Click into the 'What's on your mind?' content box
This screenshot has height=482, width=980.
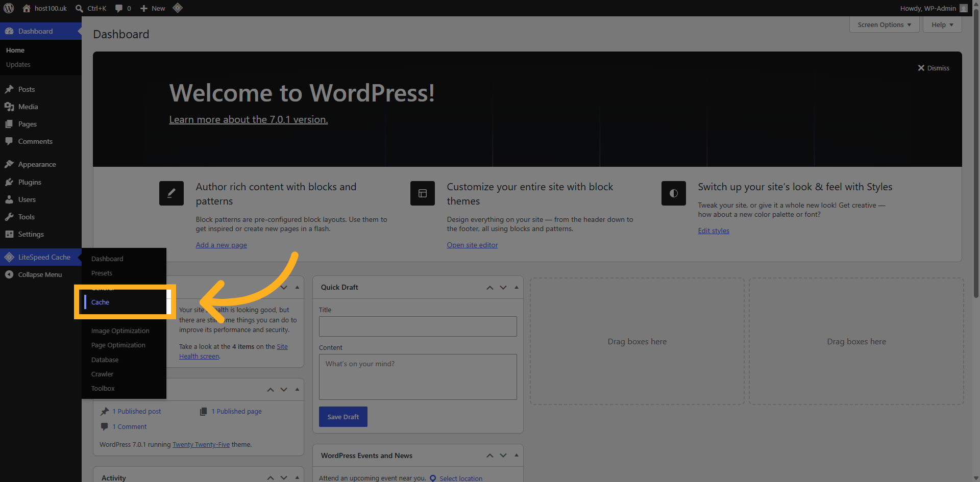[418, 377]
